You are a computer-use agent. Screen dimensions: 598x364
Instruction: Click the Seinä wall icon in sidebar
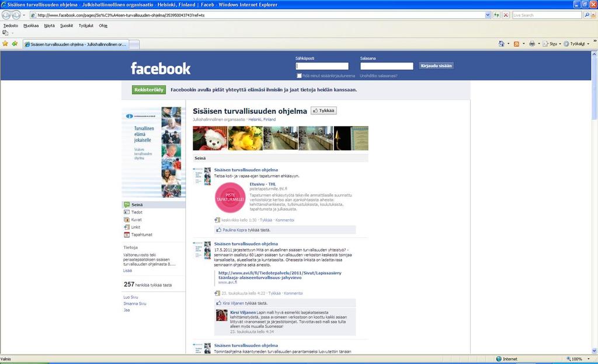[x=127, y=205]
